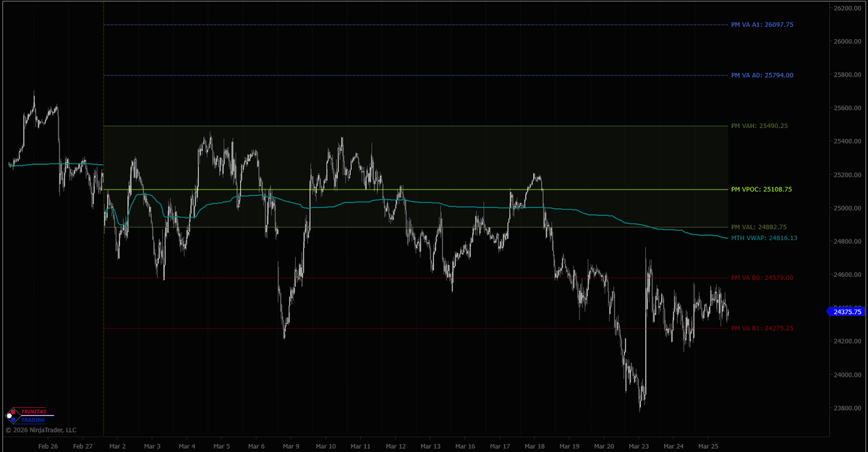Click the Mar 25 date label
This screenshot has height=452, width=868.
708,447
